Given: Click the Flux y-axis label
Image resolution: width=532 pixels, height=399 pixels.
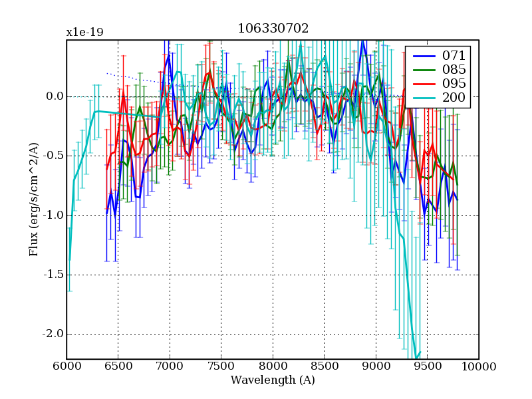Looking at the screenshot, I should (33, 199).
